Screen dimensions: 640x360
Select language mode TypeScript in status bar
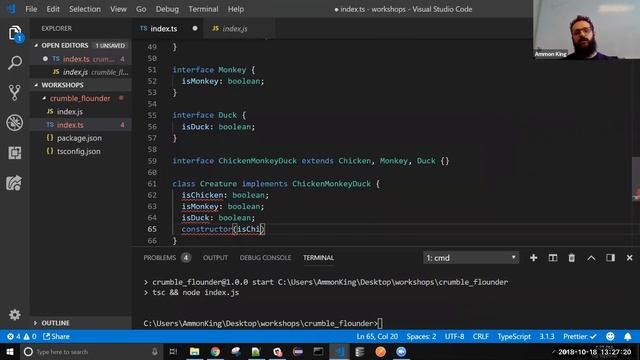[x=514, y=336]
